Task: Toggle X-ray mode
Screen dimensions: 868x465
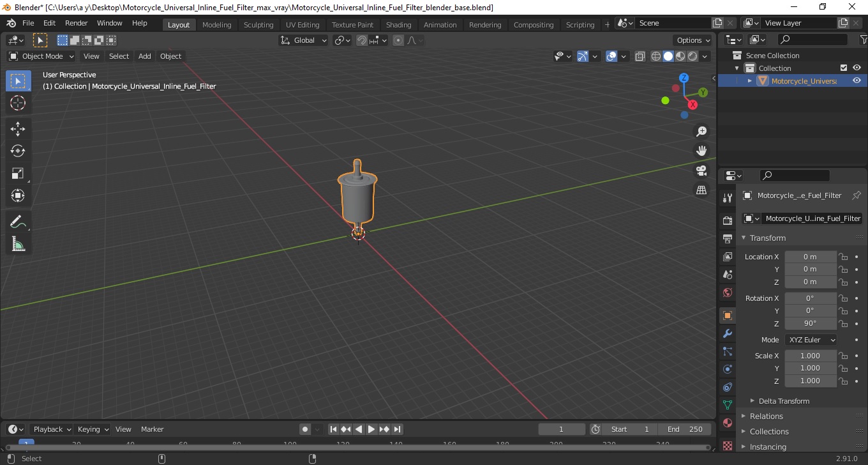Action: point(640,56)
